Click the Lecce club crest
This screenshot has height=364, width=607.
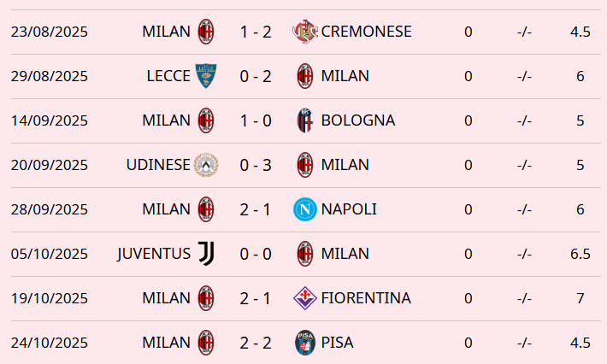click(206, 76)
